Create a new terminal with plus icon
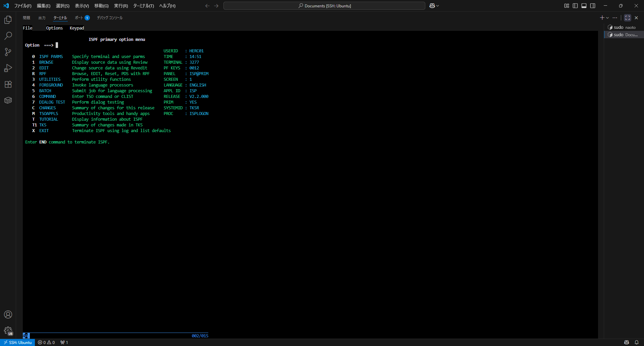 (602, 18)
